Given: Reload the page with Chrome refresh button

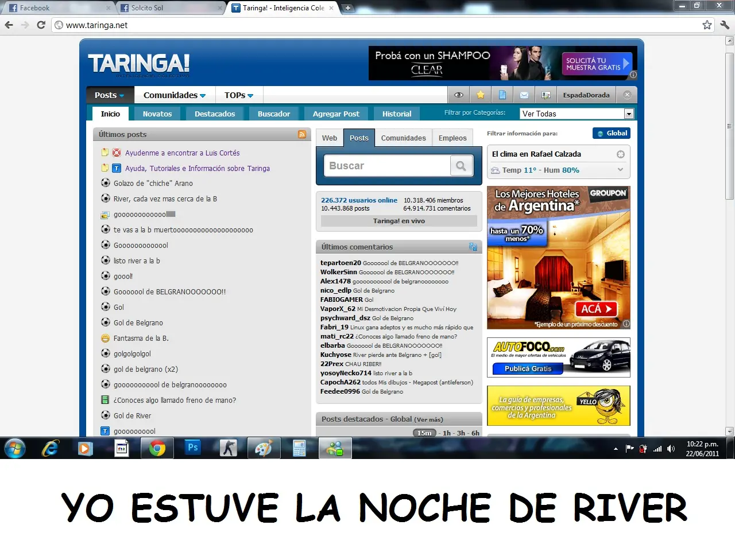Looking at the screenshot, I should click(x=41, y=25).
